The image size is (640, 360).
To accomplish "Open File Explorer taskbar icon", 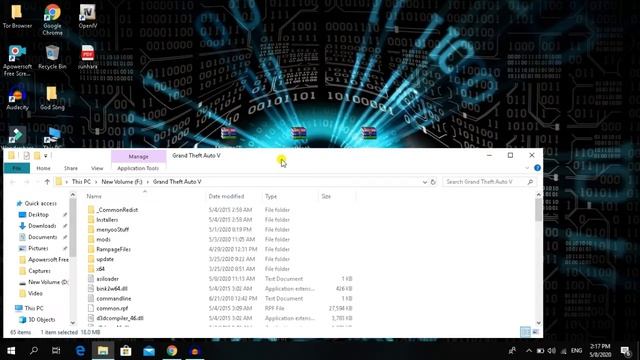I will (103, 351).
